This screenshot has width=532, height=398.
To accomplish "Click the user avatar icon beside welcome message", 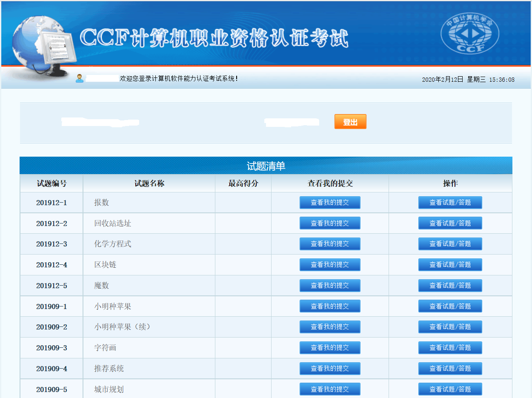I will (79, 78).
